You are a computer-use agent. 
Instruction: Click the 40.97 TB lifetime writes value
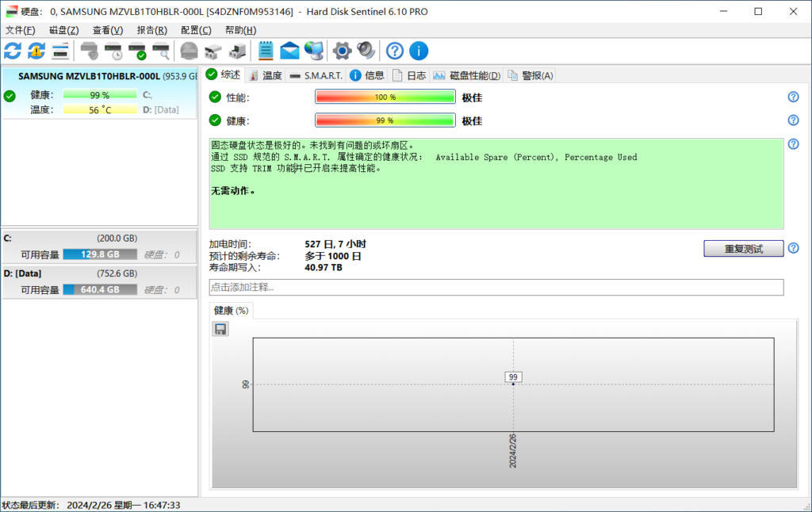(x=324, y=268)
